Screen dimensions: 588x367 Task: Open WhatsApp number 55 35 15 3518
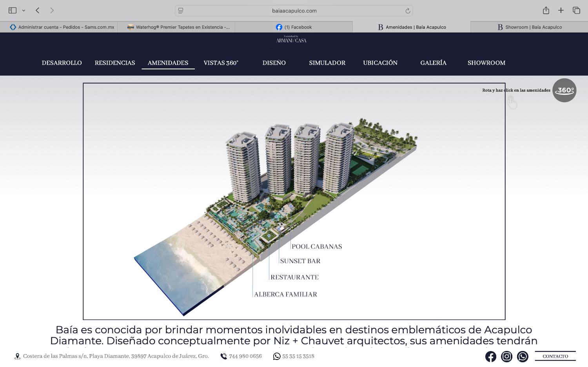[298, 356]
